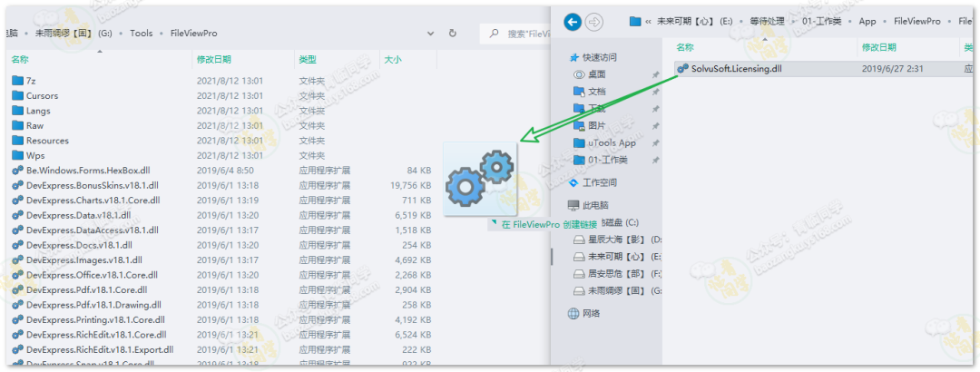Select DevExpress.Office.v18.1.Core.dll file name
Image resolution: width=980 pixels, height=372 pixels.
[x=92, y=275]
